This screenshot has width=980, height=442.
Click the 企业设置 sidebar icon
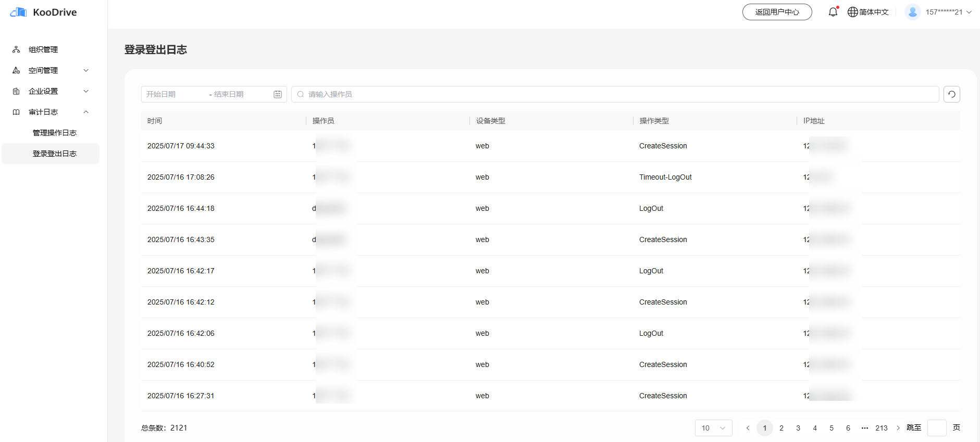coord(16,91)
